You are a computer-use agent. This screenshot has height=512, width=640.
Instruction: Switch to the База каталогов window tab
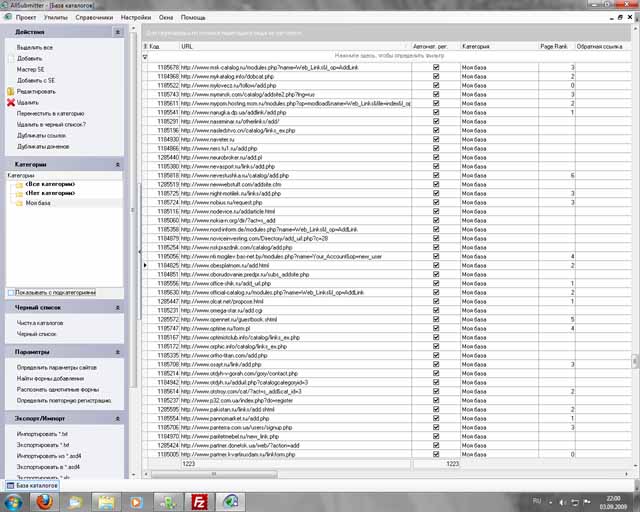pyautogui.click(x=33, y=485)
